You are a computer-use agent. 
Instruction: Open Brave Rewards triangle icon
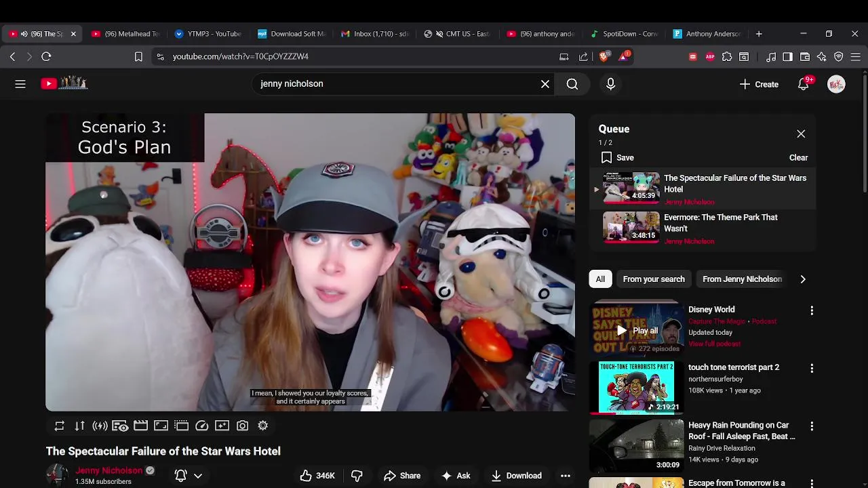tap(624, 57)
